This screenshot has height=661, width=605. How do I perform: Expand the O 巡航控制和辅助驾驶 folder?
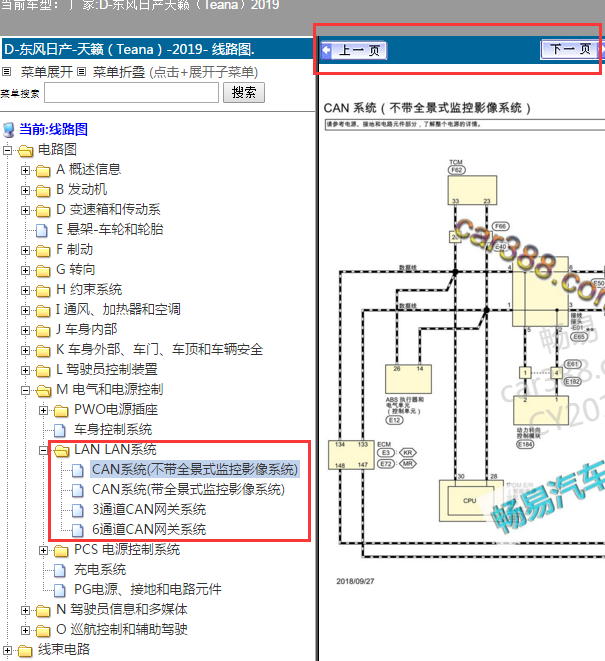tap(25, 630)
